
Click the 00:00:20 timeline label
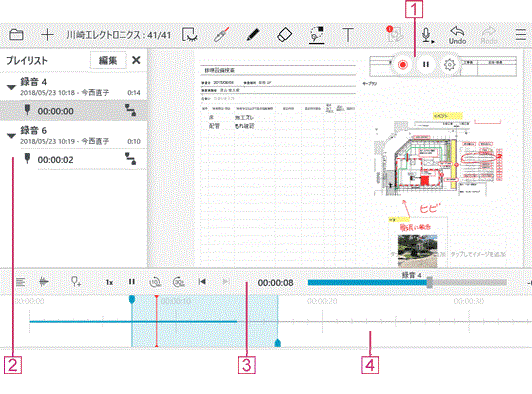tap(322, 301)
